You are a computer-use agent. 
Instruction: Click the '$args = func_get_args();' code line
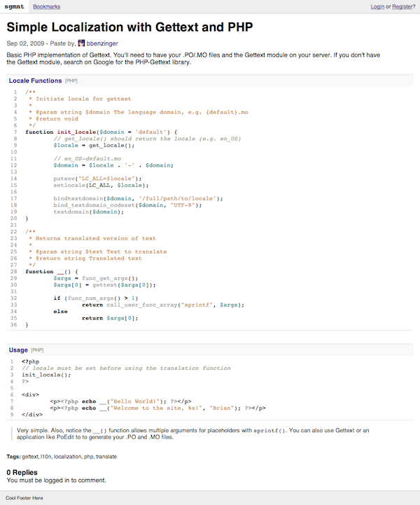point(96,278)
